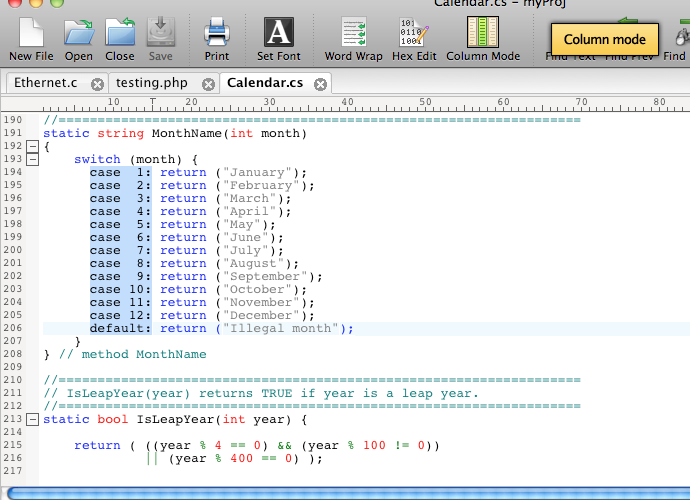
Task: Click the column ruler at mark 40
Action: pyautogui.click(x=347, y=102)
